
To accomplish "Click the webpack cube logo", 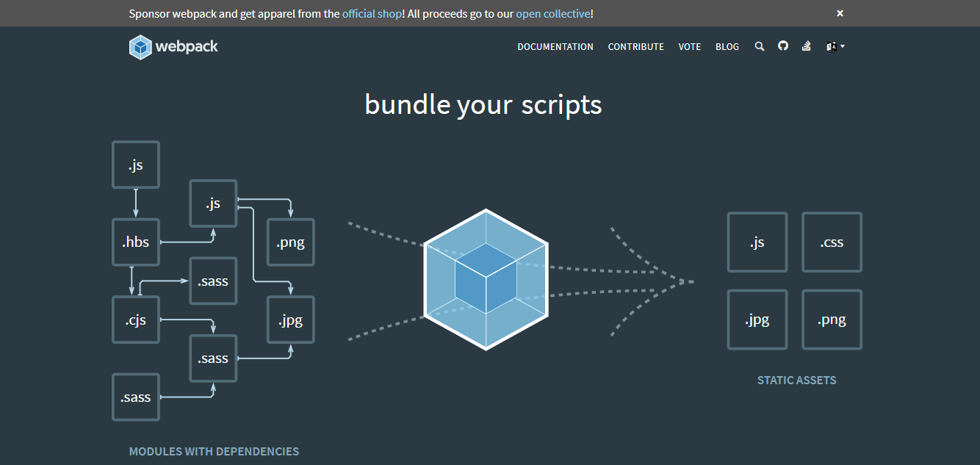I will pyautogui.click(x=140, y=47).
